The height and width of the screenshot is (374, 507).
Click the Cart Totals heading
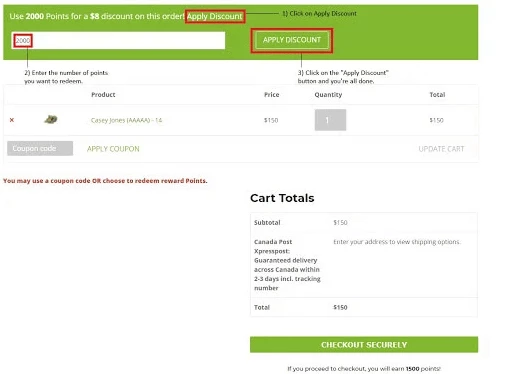pos(282,198)
